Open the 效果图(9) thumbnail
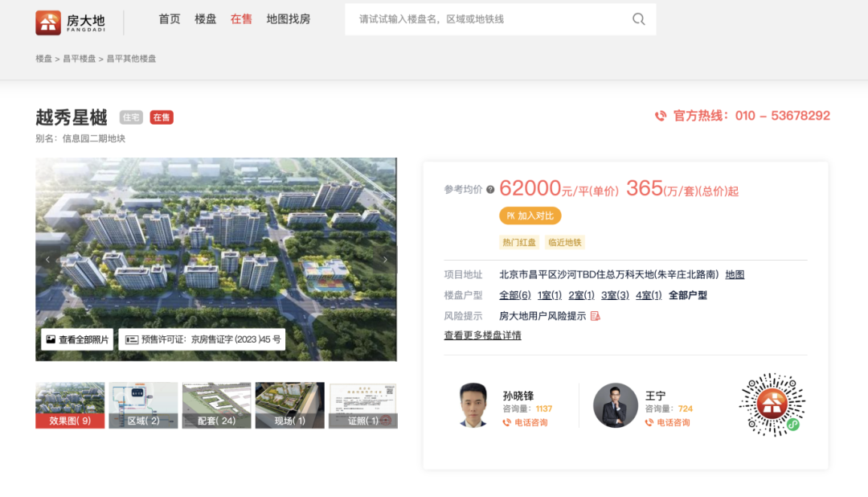Viewport: 868px width, 497px height. pyautogui.click(x=69, y=405)
